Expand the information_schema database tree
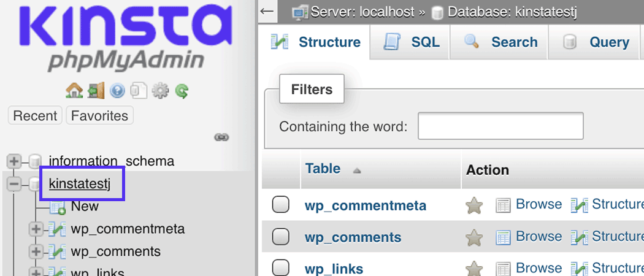The width and height of the screenshot is (644, 276). pyautogui.click(x=13, y=161)
